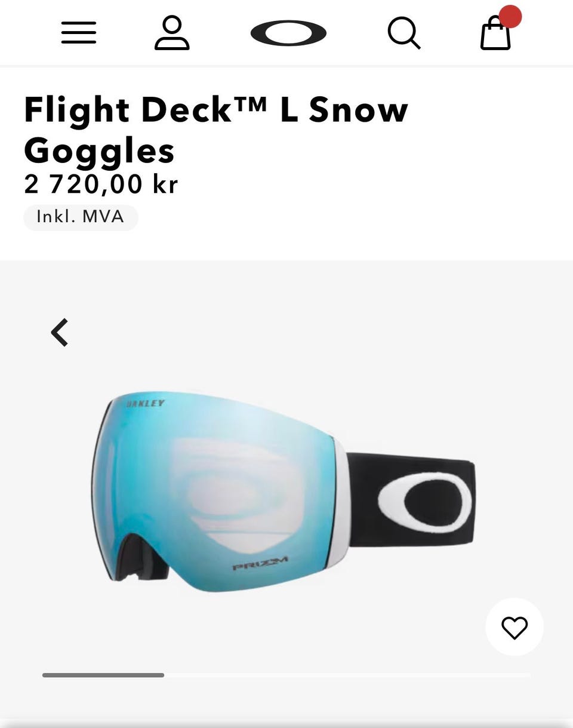Click the red notification badge on bag
The height and width of the screenshot is (728, 573).
coord(510,16)
